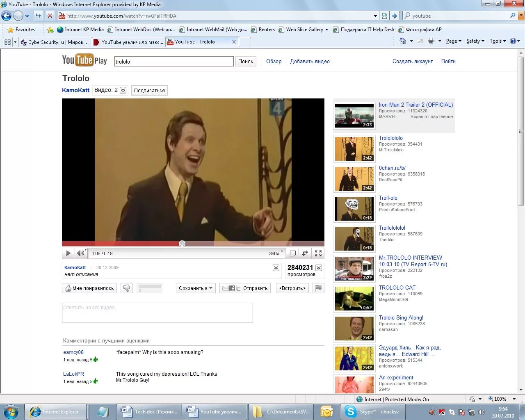
Task: Open the eamcy08 commenter profile link
Action: pos(73,352)
